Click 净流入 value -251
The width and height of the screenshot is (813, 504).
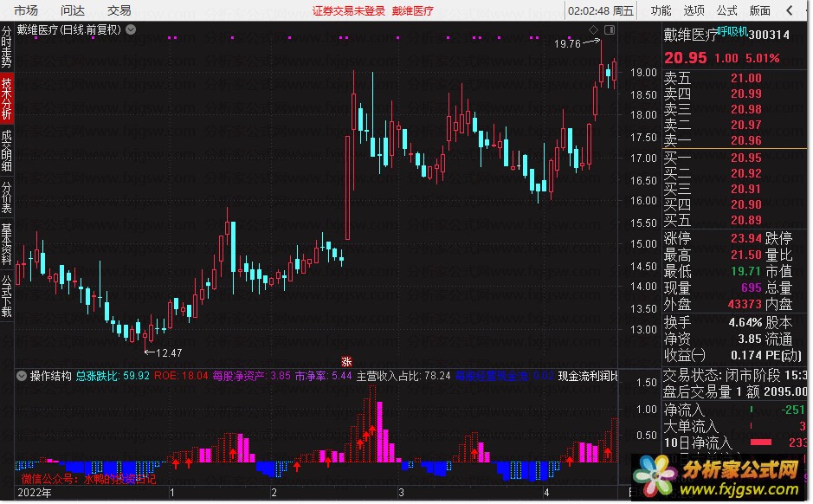[793, 410]
